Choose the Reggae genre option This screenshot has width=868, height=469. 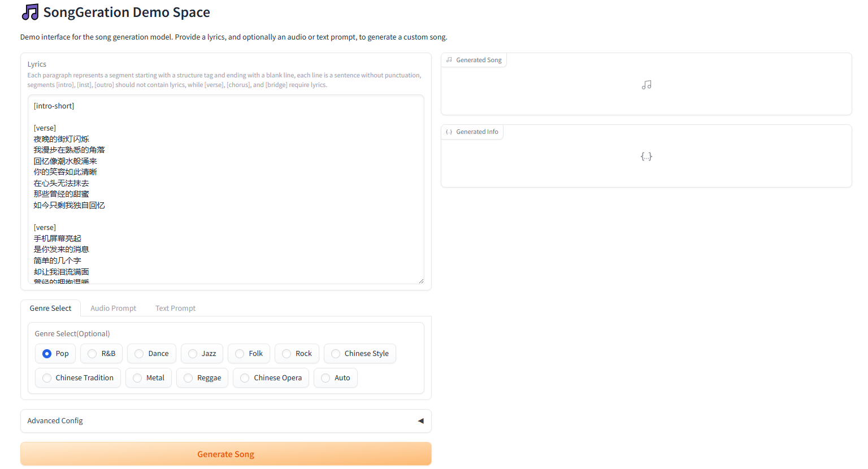click(188, 378)
